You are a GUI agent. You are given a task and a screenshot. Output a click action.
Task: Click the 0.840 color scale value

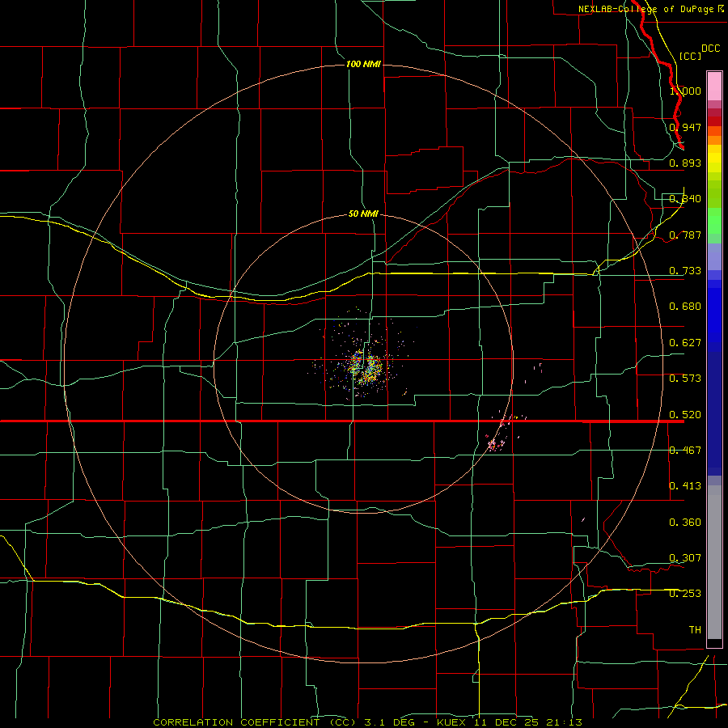pos(685,198)
